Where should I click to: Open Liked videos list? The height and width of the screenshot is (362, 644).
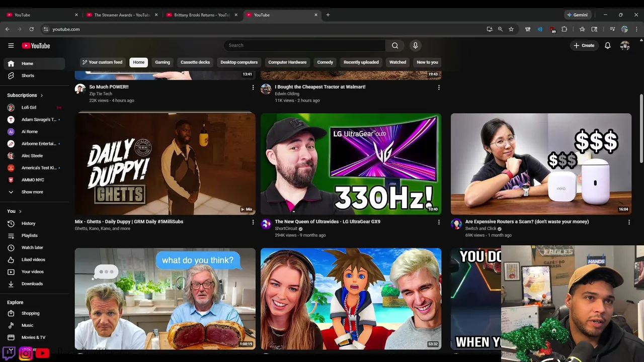(x=33, y=259)
